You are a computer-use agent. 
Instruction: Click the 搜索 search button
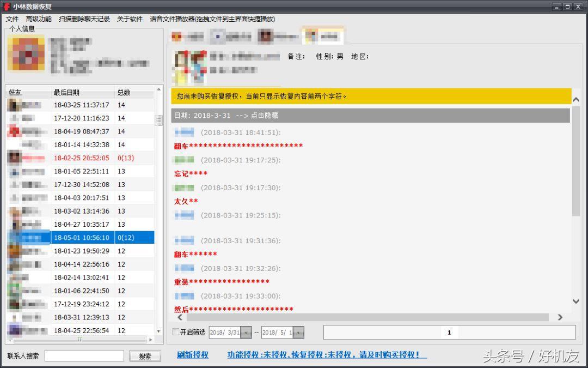(145, 355)
